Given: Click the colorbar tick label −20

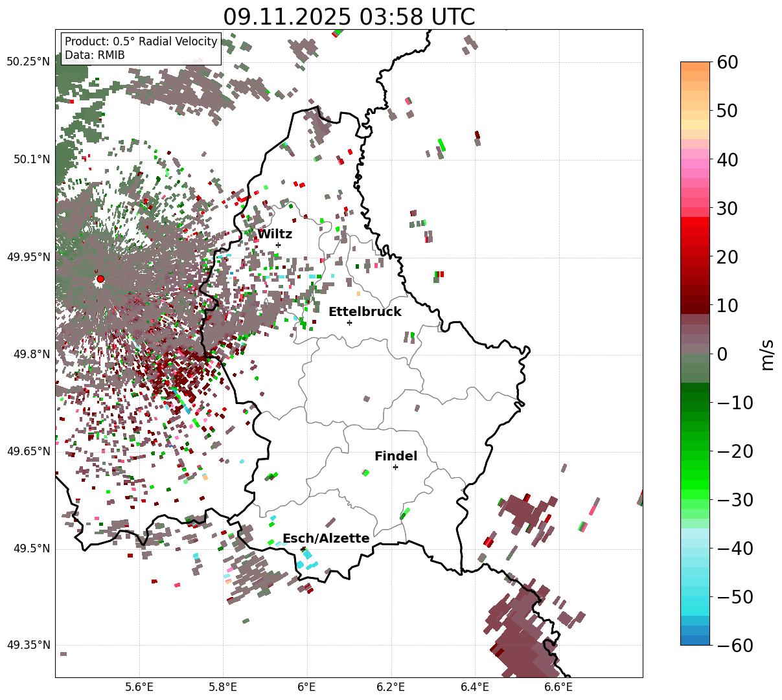Looking at the screenshot, I should pyautogui.click(x=735, y=451).
